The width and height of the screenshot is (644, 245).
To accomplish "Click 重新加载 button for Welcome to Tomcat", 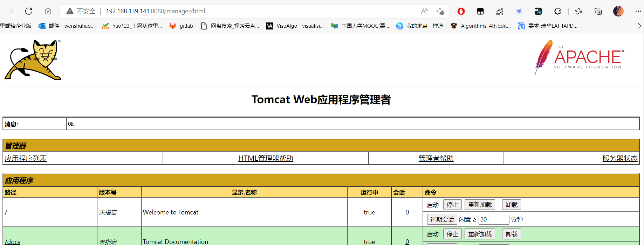I will click(x=480, y=205).
